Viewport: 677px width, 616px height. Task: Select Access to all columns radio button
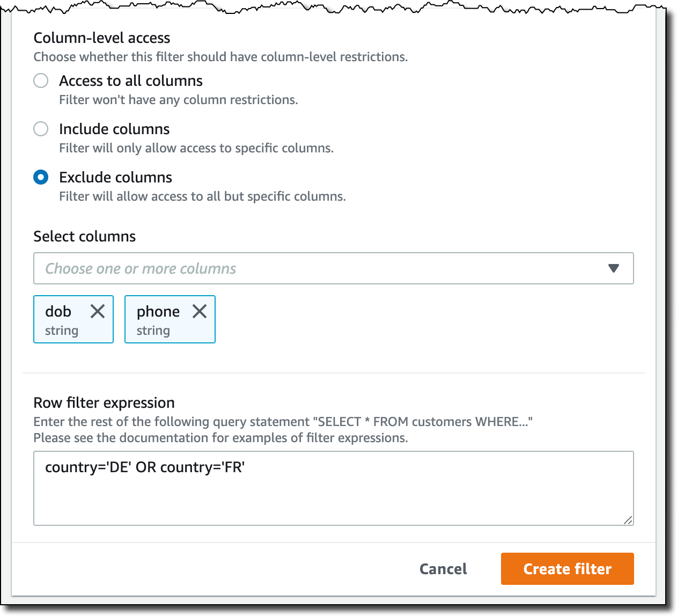click(41, 80)
